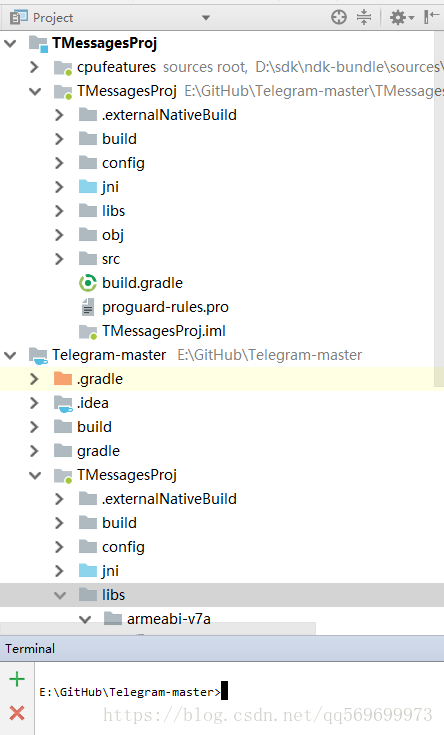Image resolution: width=444 pixels, height=735 pixels.
Task: Open the Project panel gear settings menu
Action: tap(402, 18)
